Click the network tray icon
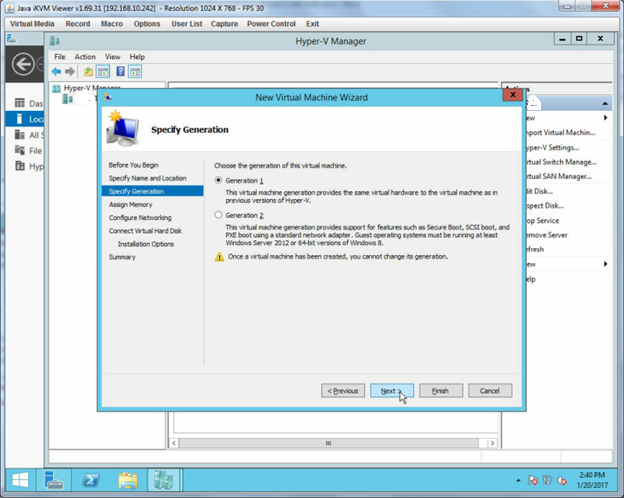The height and width of the screenshot is (498, 624). coord(547,480)
